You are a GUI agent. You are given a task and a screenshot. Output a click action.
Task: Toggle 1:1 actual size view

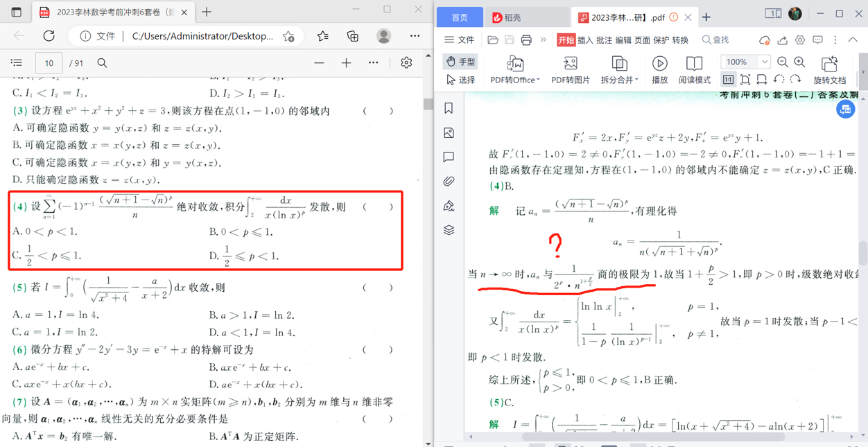click(x=729, y=78)
